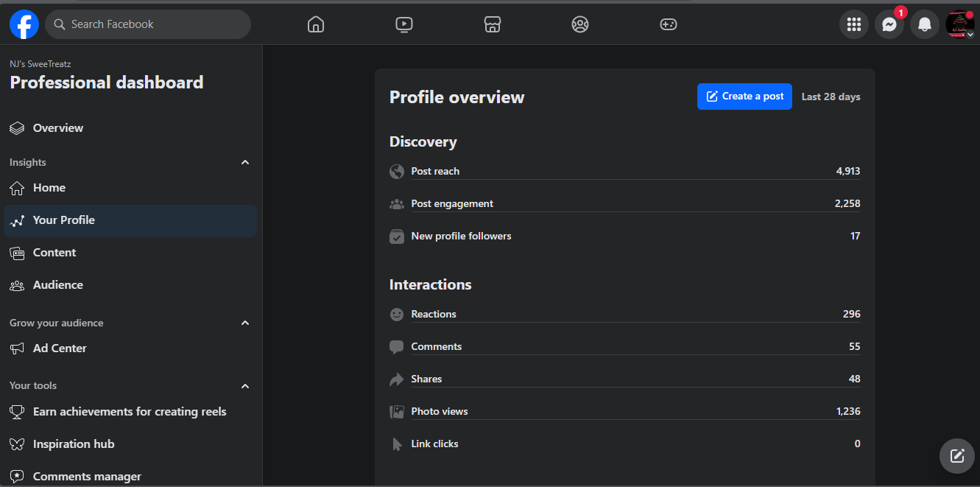This screenshot has height=487, width=980.
Task: Click the Link clicks cursor icon
Action: (x=397, y=444)
